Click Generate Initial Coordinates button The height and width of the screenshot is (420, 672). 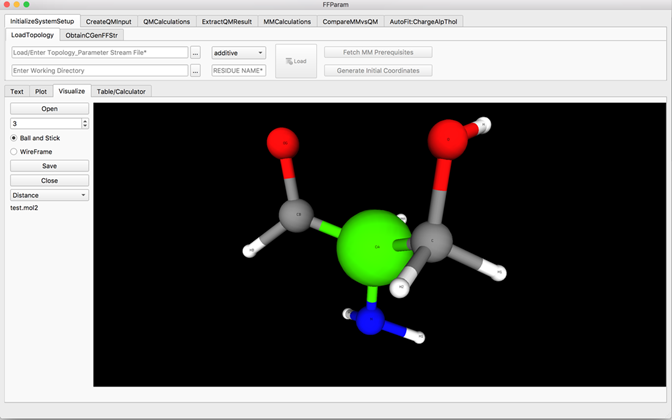(x=378, y=71)
